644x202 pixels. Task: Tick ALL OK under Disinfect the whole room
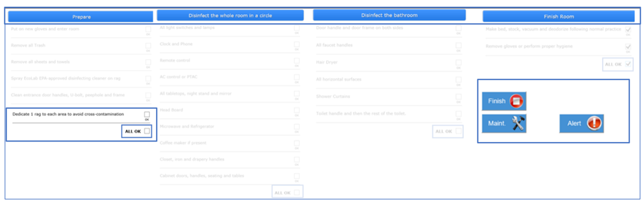click(x=297, y=193)
